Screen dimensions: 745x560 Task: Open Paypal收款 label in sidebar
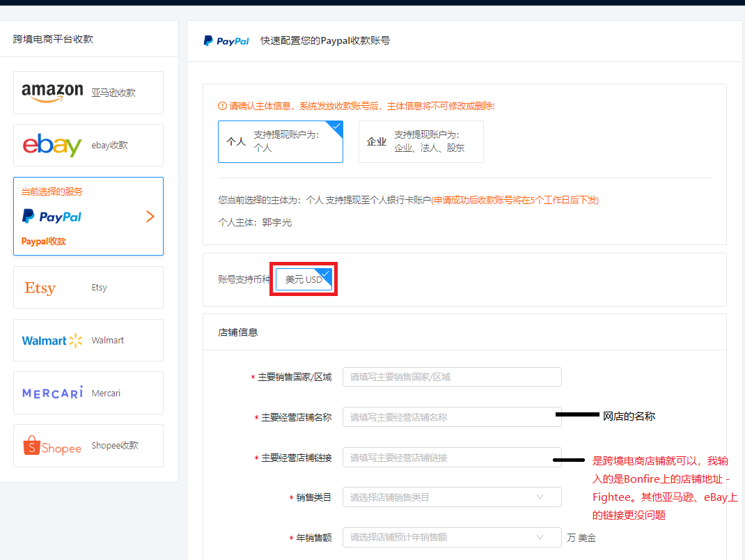coord(44,242)
